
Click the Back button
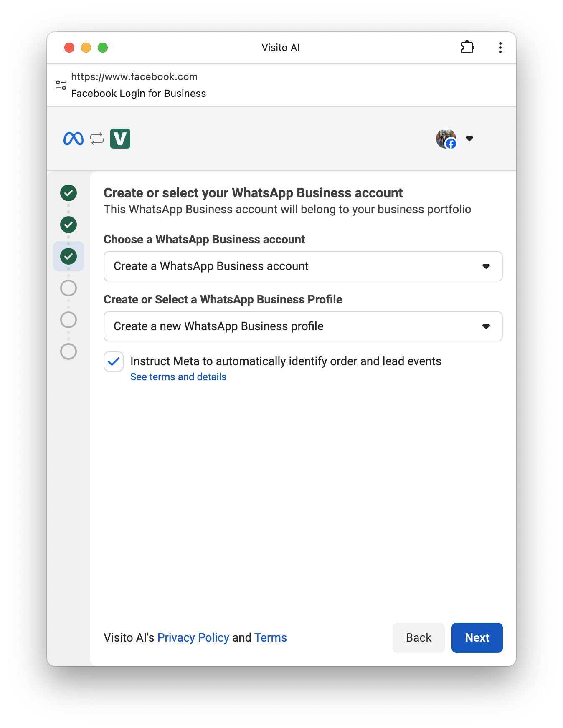[418, 638]
